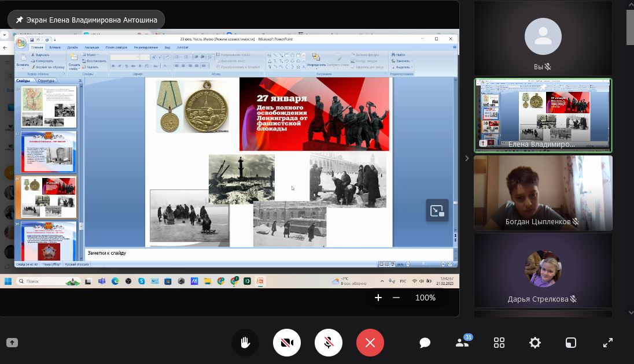This screenshot has height=364, width=634.
Task: Open the Упорядочить arrange dropdown
Action: coord(316,60)
